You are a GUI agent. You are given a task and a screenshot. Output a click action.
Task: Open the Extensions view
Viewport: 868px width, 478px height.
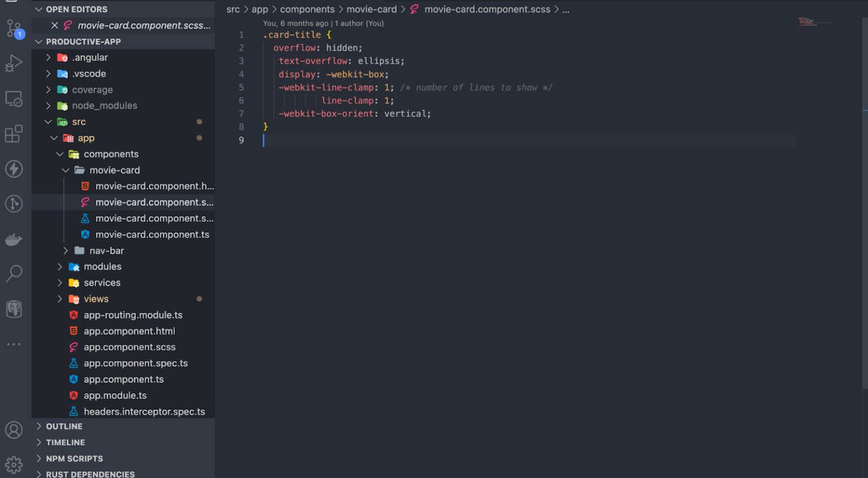[14, 134]
